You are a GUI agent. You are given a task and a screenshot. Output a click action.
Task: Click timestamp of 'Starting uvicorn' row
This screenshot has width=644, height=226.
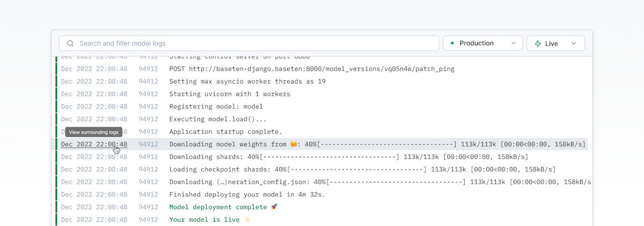[x=94, y=94]
